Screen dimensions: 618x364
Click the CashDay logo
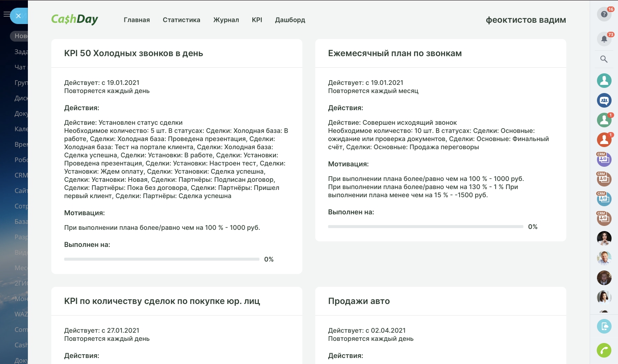(x=75, y=19)
